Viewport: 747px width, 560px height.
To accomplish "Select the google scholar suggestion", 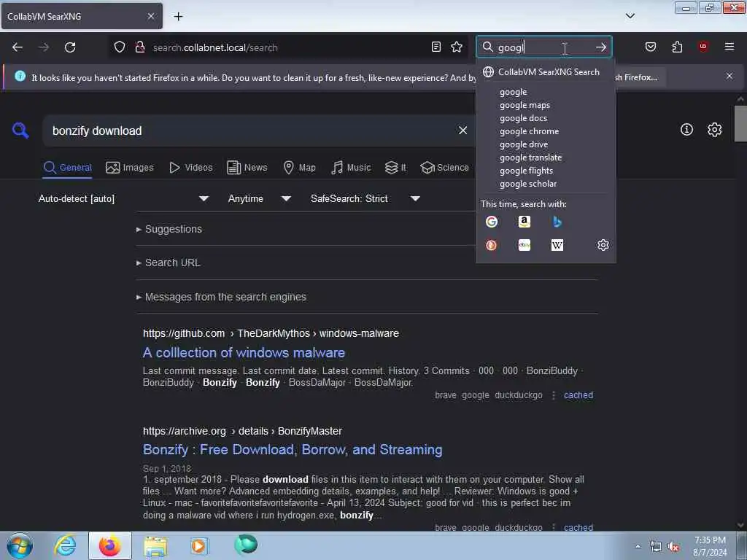I will point(528,183).
